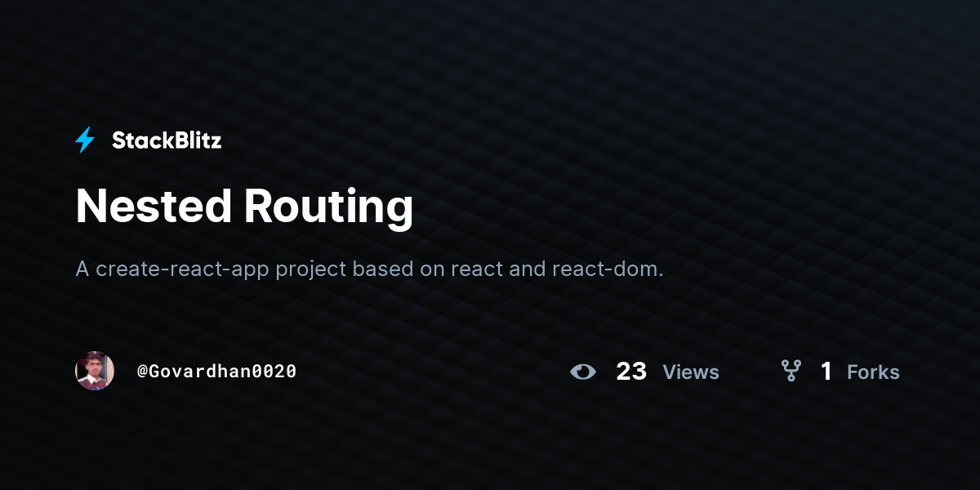The width and height of the screenshot is (980, 490).
Task: Click the eye icon beside the view count
Action: [583, 372]
